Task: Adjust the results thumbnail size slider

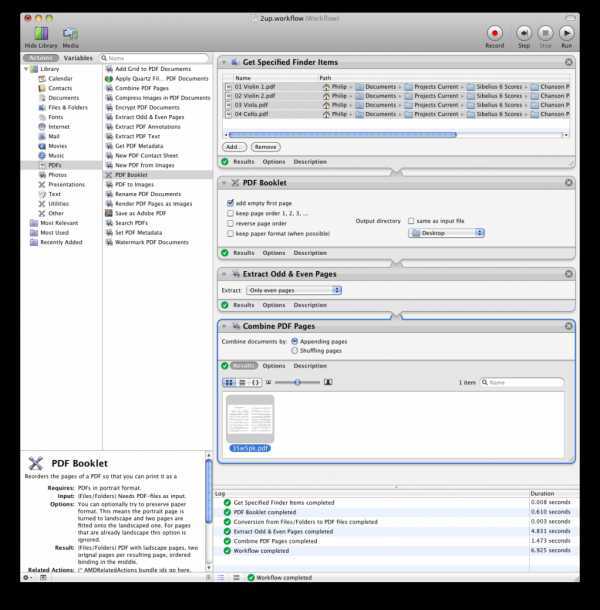Action: point(297,382)
